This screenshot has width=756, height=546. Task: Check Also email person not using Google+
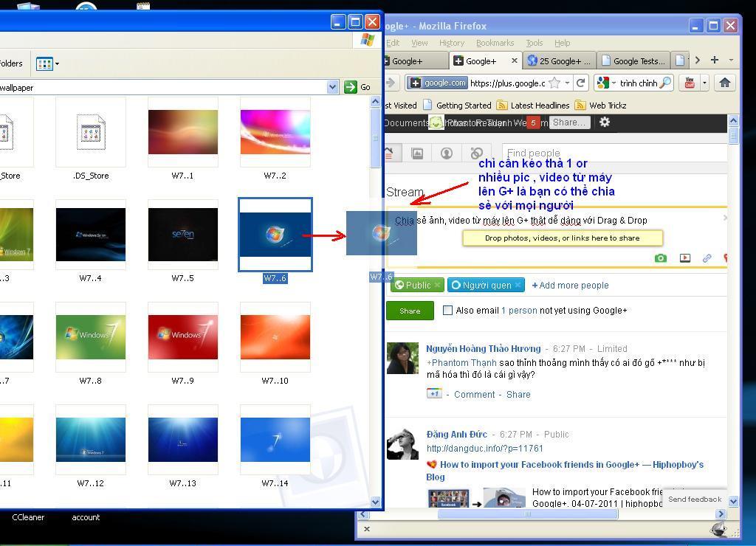tap(447, 311)
